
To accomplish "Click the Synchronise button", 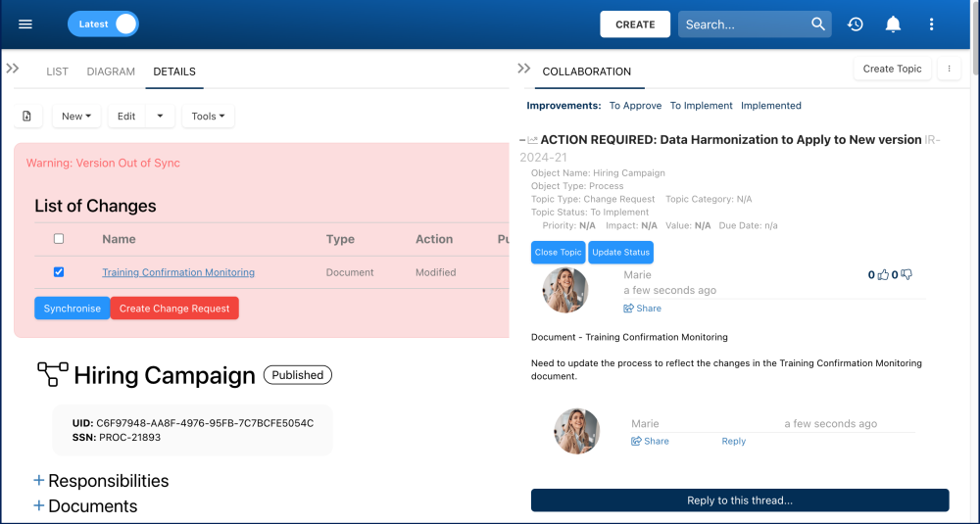I will 72,308.
